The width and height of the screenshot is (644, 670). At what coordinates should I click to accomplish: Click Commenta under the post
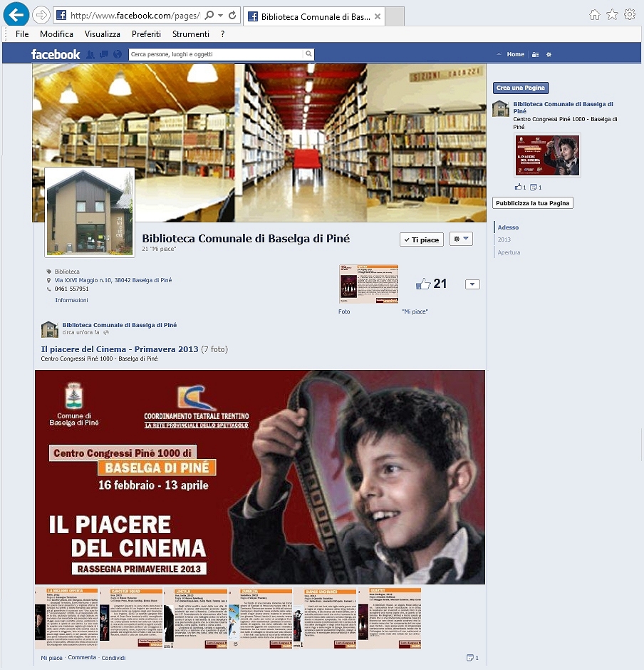point(82,658)
